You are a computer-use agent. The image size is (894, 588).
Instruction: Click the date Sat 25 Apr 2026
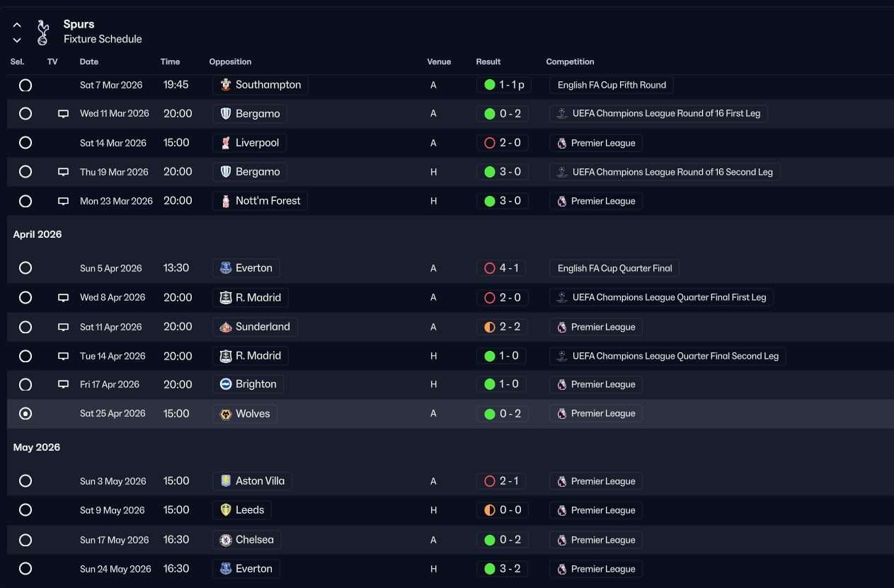pos(113,414)
